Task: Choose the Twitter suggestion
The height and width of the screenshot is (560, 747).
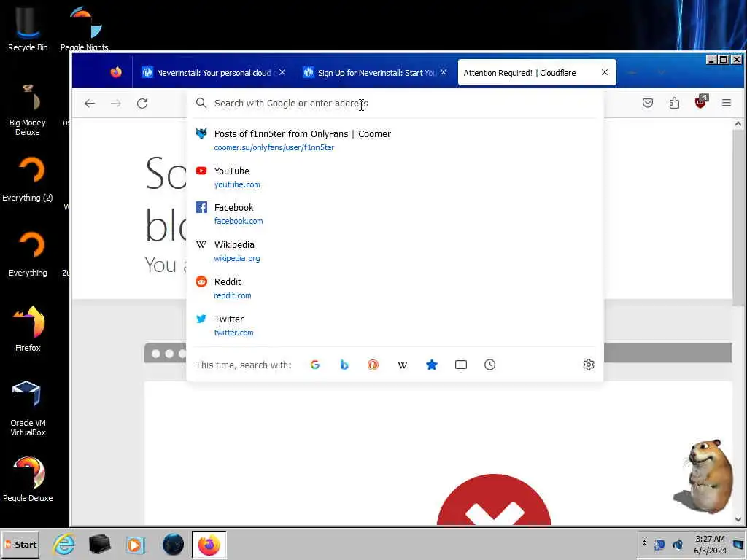Action: pos(395,325)
